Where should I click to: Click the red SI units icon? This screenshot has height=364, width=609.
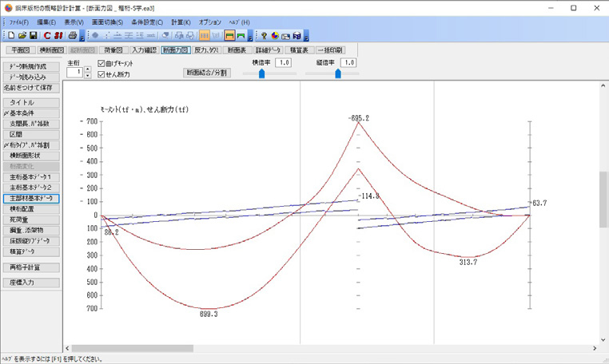58,36
